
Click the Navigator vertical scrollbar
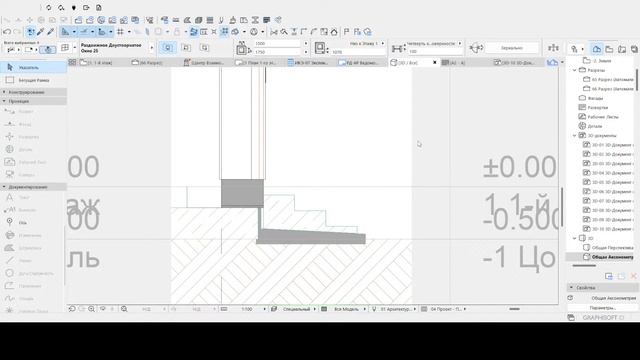(637, 80)
